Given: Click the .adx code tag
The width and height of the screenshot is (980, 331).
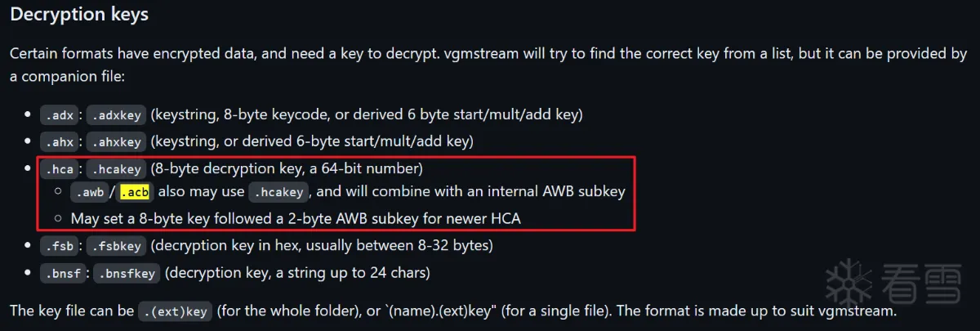Looking at the screenshot, I should (61, 115).
